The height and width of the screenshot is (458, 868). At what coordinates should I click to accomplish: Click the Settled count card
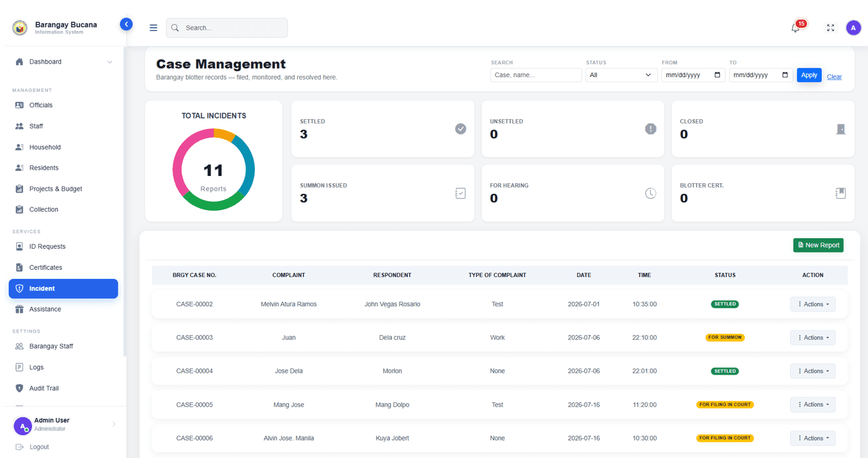point(382,128)
